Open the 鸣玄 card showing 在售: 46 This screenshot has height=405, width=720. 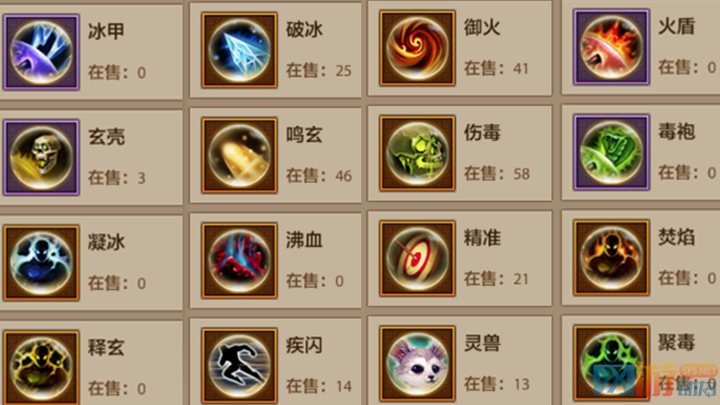pyautogui.click(x=276, y=155)
